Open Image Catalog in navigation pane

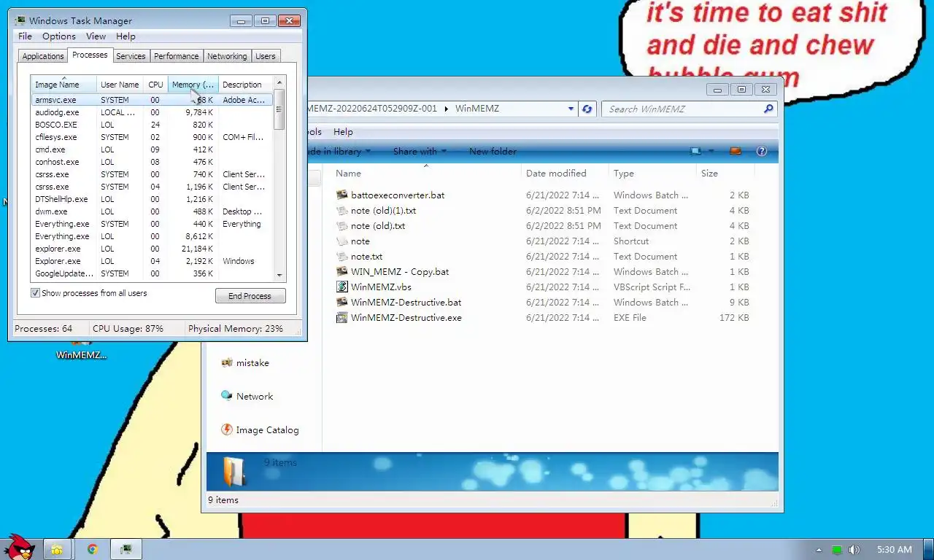pyautogui.click(x=260, y=429)
